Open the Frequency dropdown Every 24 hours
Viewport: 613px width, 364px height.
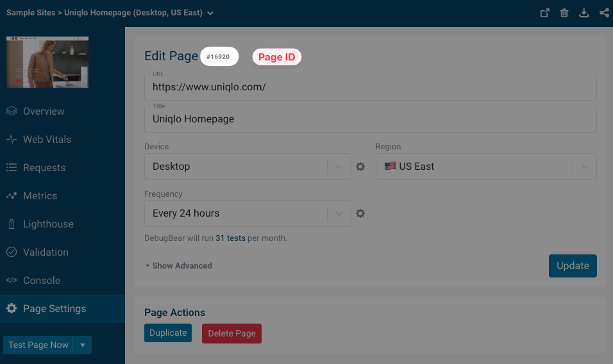pos(248,213)
